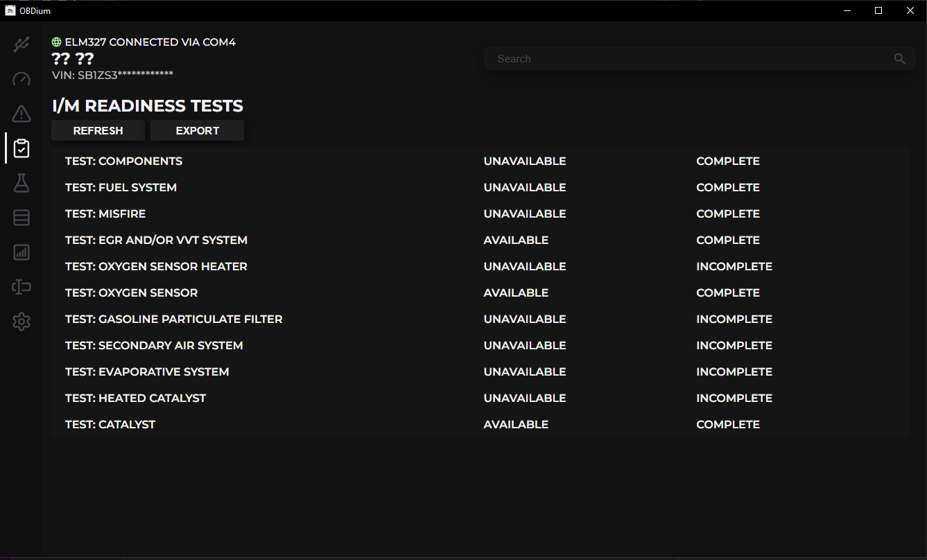Select the TEST: FUEL SYSTEM row label
The height and width of the screenshot is (560, 927).
(x=121, y=187)
